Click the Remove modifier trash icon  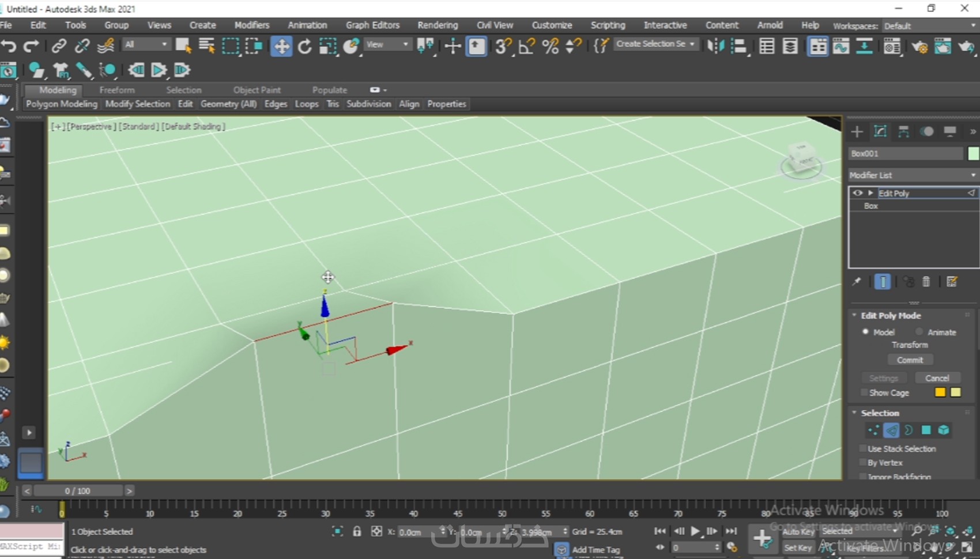(x=926, y=281)
